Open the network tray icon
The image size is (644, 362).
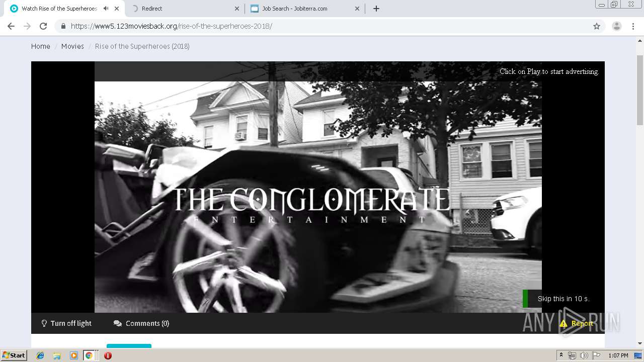(572, 355)
